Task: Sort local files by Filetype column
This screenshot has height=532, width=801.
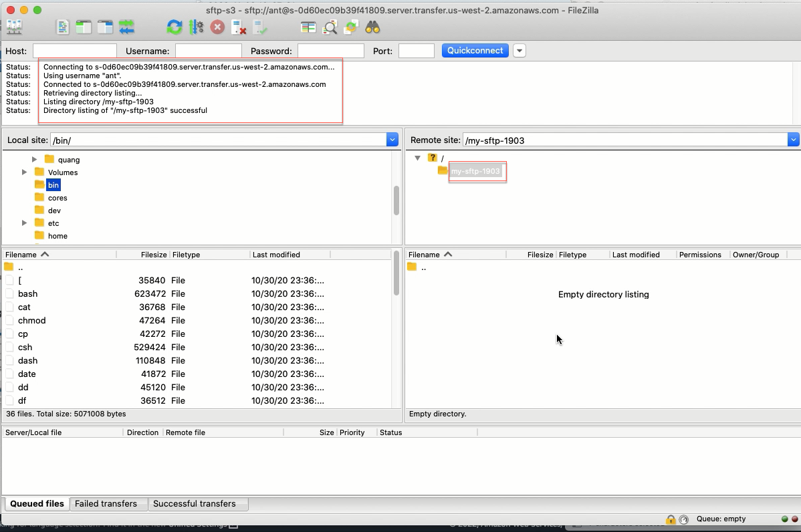Action: click(x=210, y=254)
